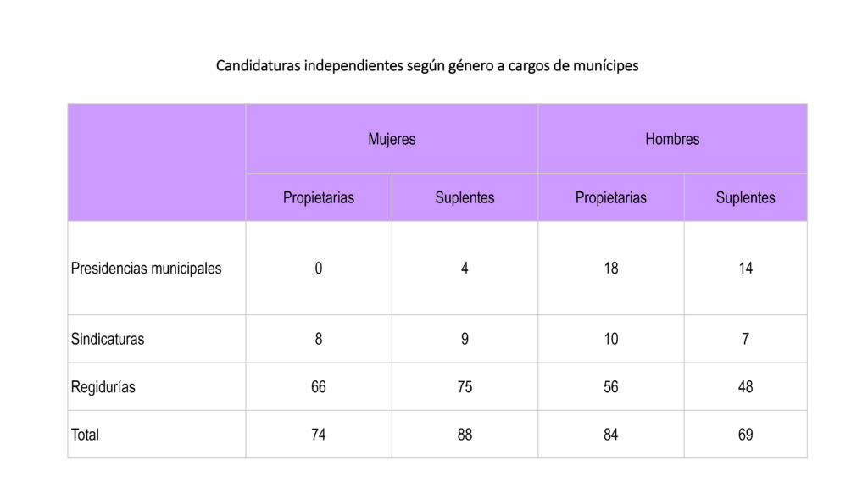
Task: Click the Total row label
Action: [x=85, y=435]
